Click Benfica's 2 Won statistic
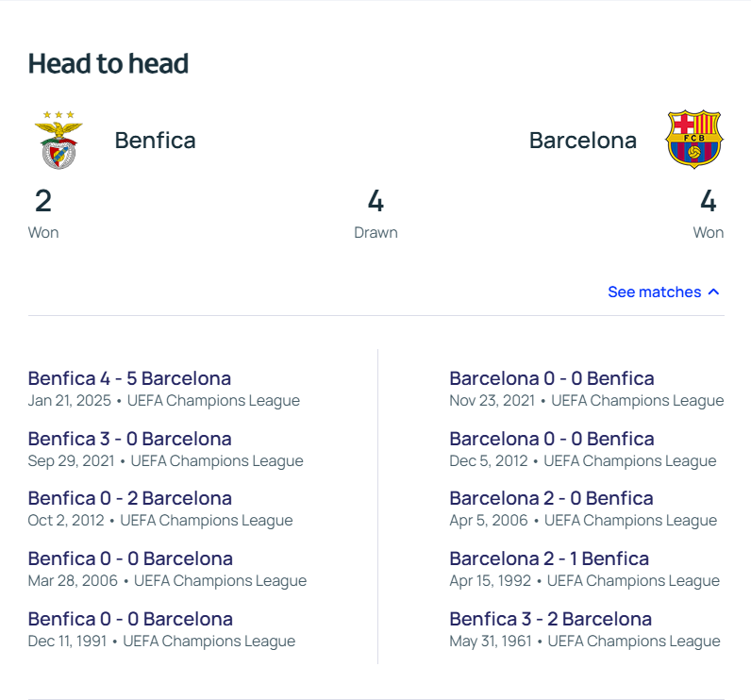 click(x=43, y=213)
